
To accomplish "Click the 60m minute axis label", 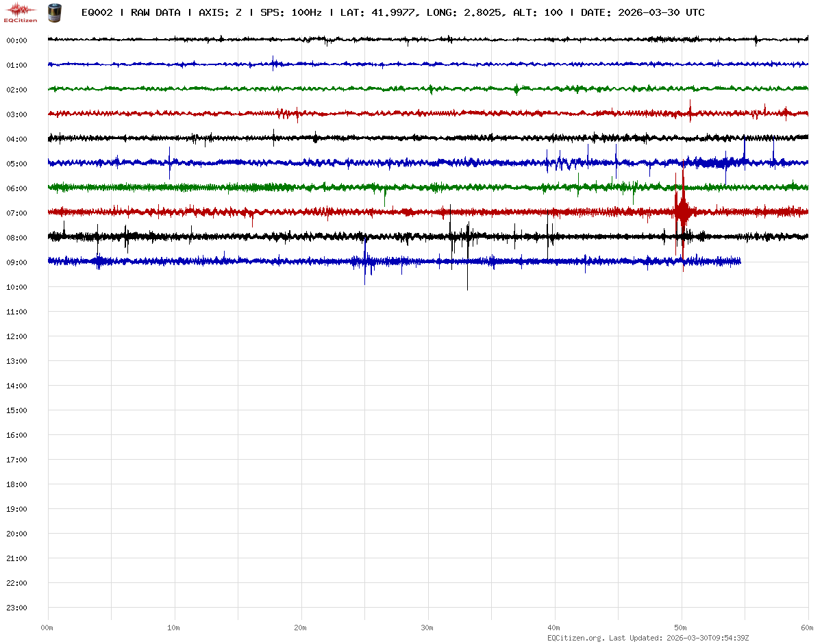I will point(807,628).
